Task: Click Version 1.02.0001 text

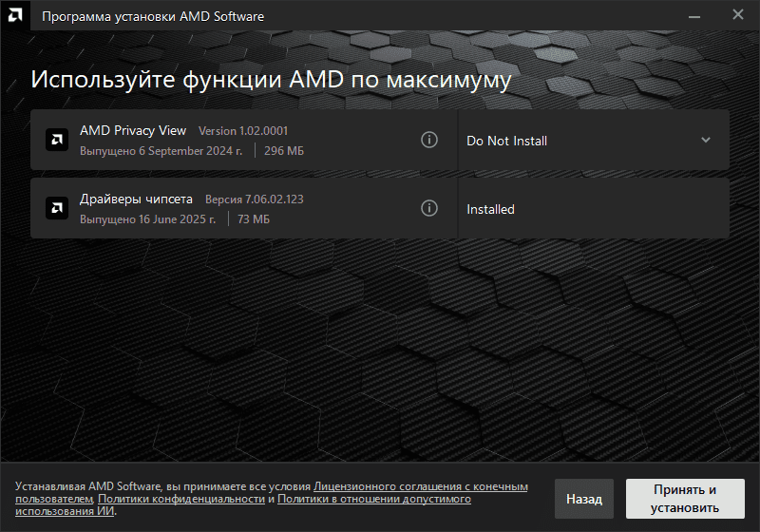Action: point(243,131)
